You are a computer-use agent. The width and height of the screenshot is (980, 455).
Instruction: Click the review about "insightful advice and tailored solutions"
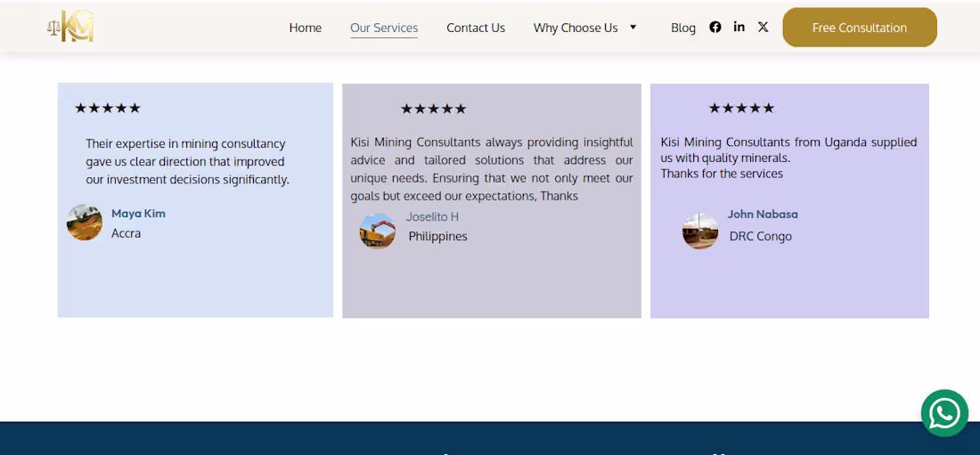[492, 169]
